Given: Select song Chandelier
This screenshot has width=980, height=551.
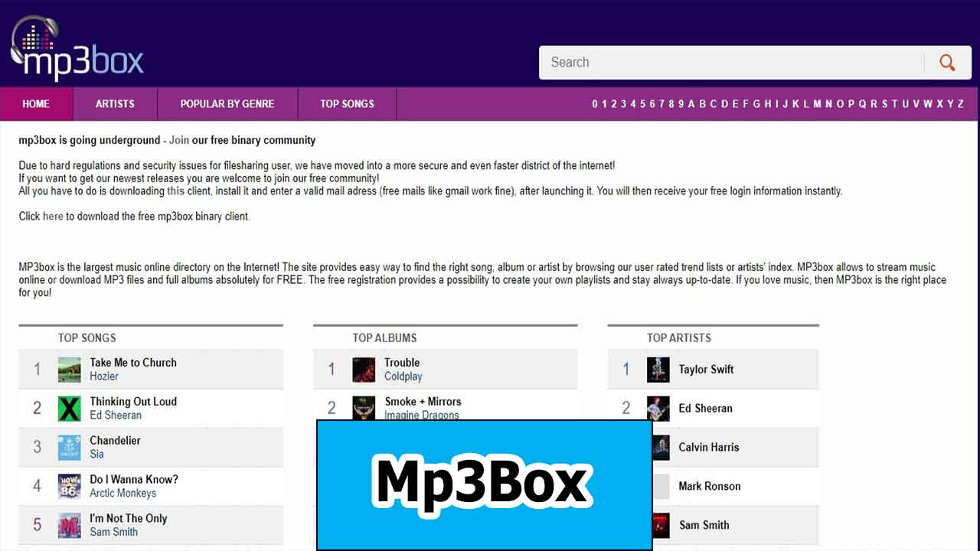Looking at the screenshot, I should point(115,441).
